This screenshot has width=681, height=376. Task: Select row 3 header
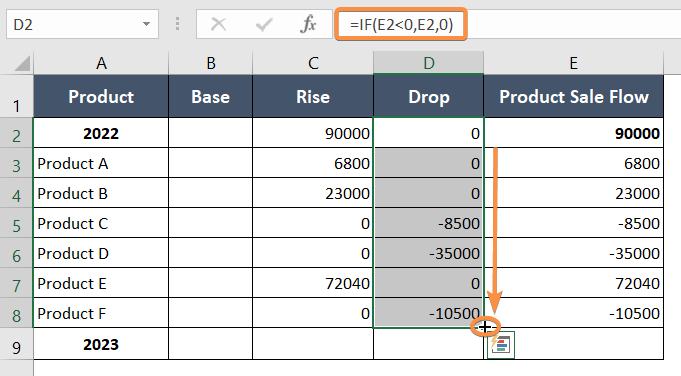pyautogui.click(x=17, y=163)
